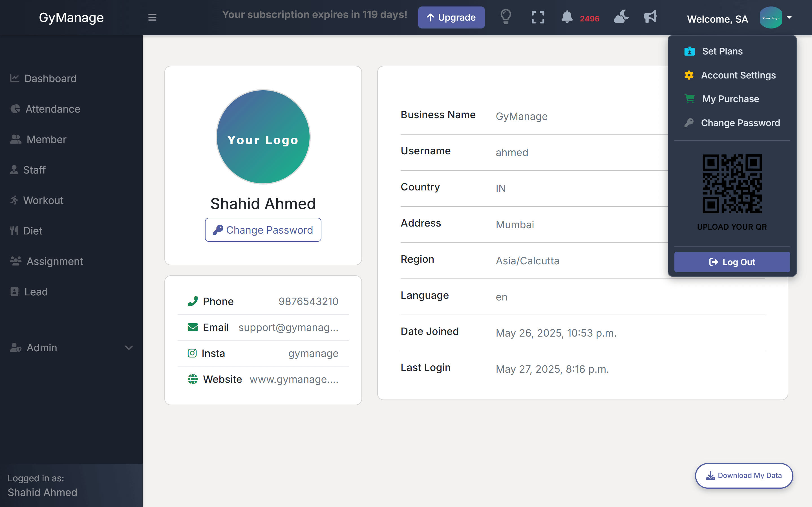Screen dimensions: 812x507
Task: Toggle dark mode moon icon
Action: click(x=621, y=16)
